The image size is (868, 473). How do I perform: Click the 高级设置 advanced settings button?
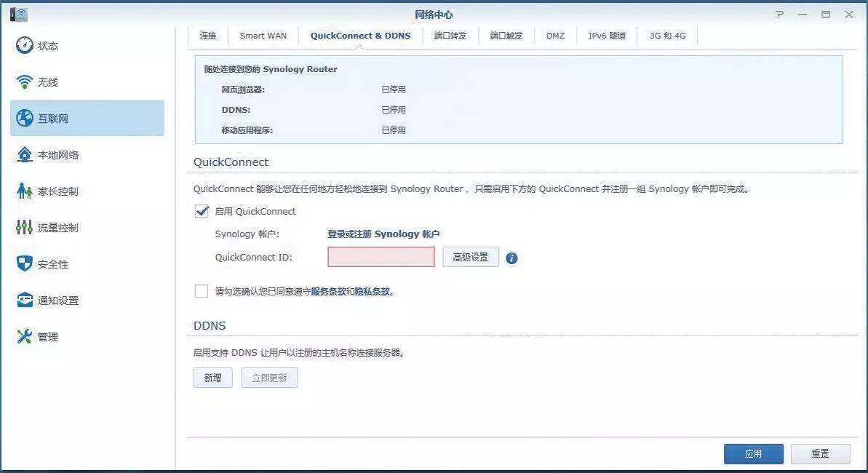point(471,257)
